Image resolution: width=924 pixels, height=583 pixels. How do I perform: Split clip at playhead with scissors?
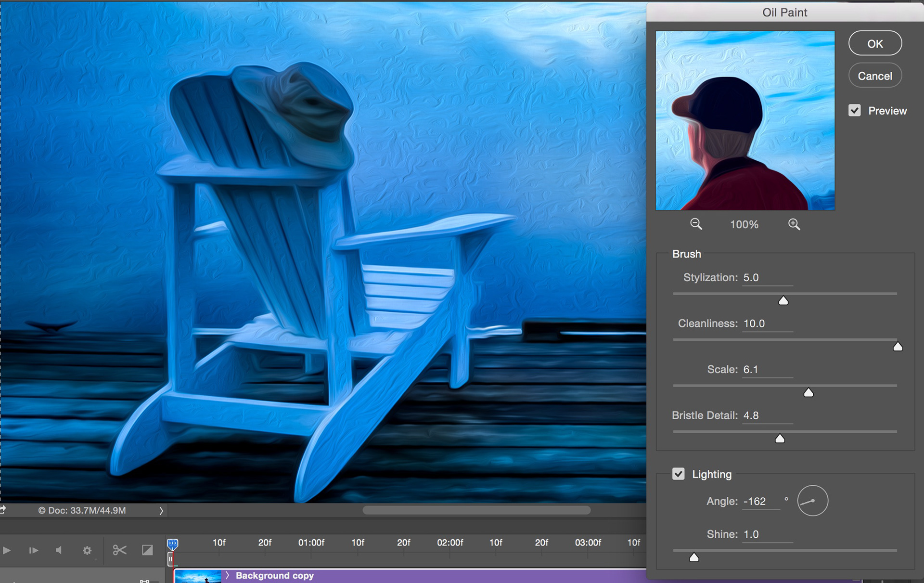(x=119, y=550)
